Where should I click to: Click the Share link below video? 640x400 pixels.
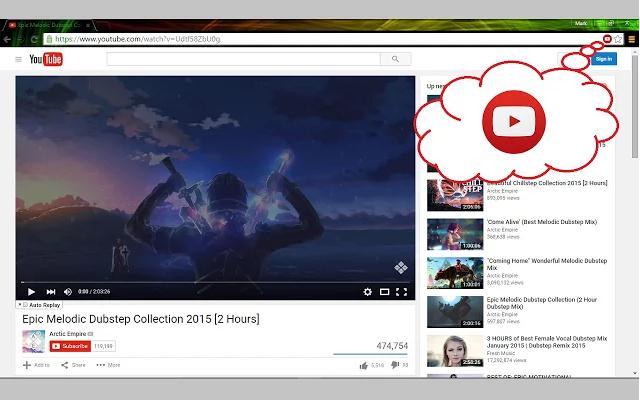73,365
